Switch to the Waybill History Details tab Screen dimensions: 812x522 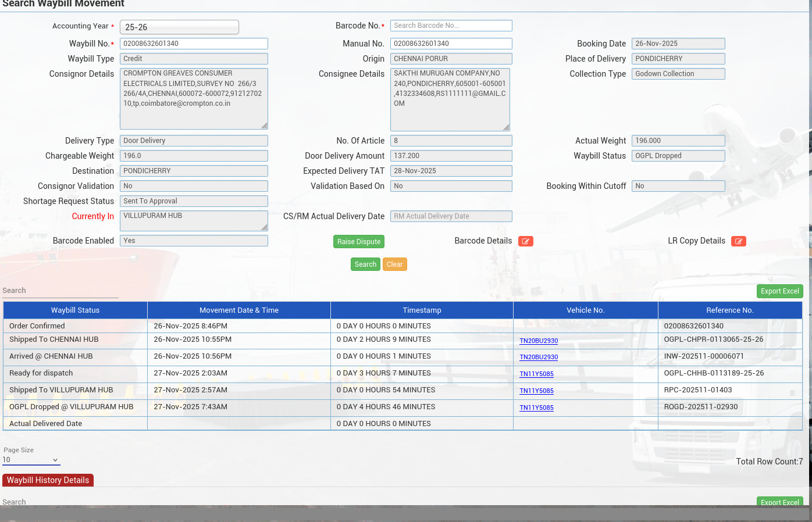[x=48, y=480]
